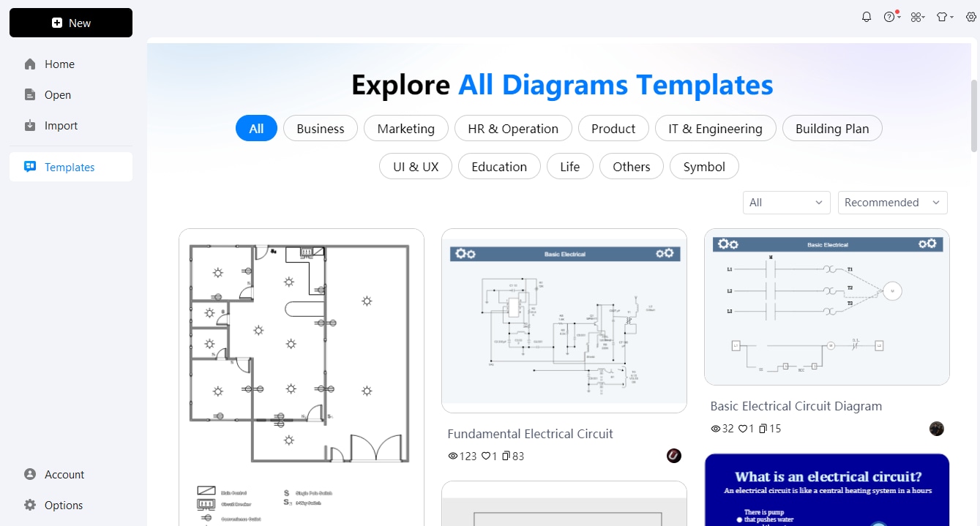This screenshot has width=980, height=526.
Task: Click the heart icon under Fundamental Electrical Circuit
Action: [485, 456]
